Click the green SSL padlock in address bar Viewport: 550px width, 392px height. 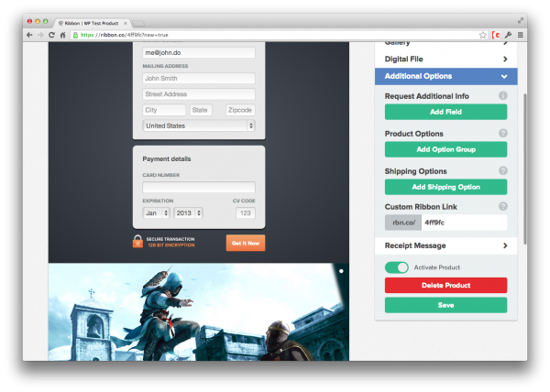[x=75, y=35]
